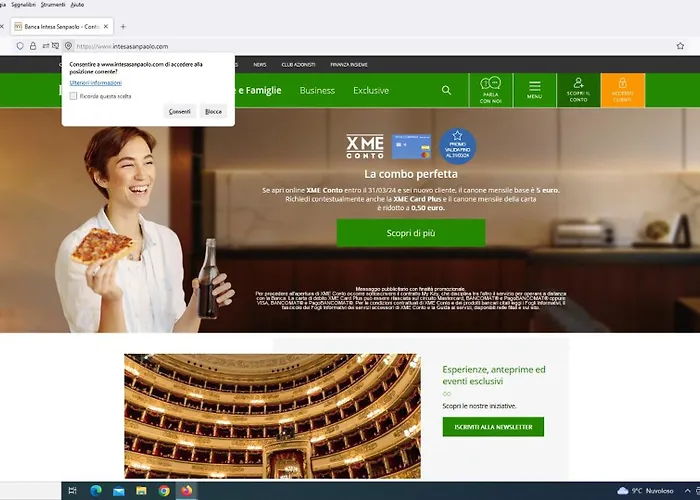The height and width of the screenshot is (500, 700).
Task: Select the Business navigation tab
Action: point(317,90)
